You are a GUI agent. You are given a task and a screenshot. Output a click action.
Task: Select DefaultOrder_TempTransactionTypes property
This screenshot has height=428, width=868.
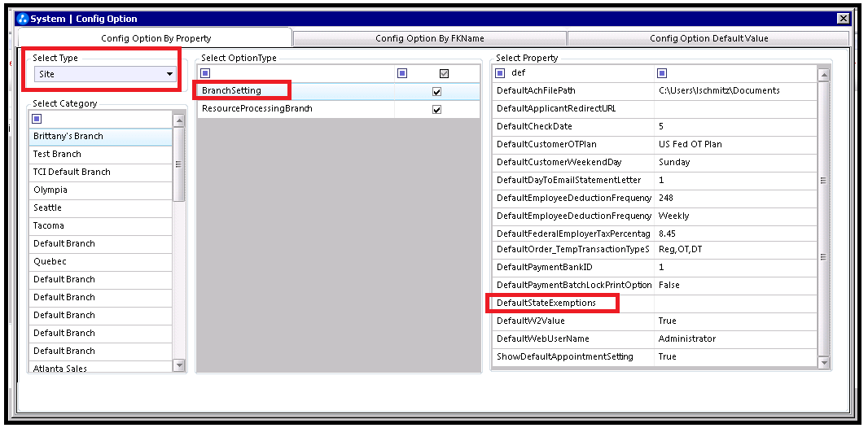coord(573,249)
